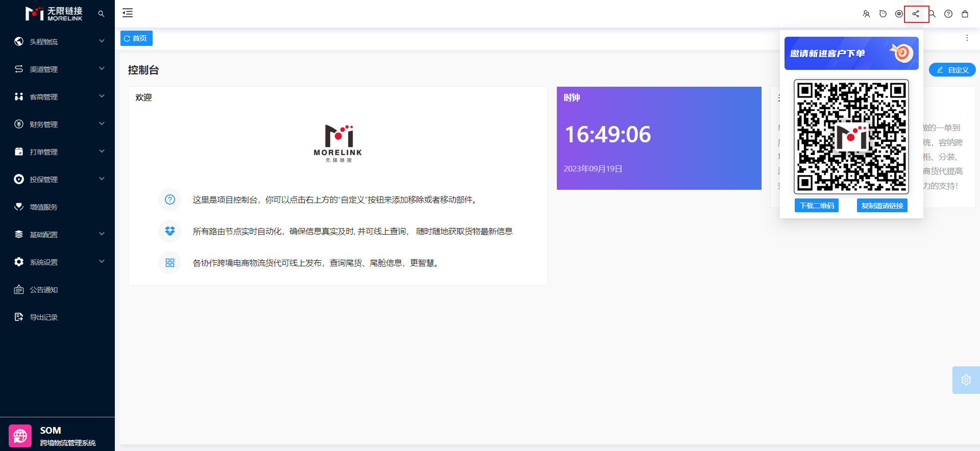The height and width of the screenshot is (451, 980).
Task: Click the share invite icon in header
Action: tap(916, 14)
